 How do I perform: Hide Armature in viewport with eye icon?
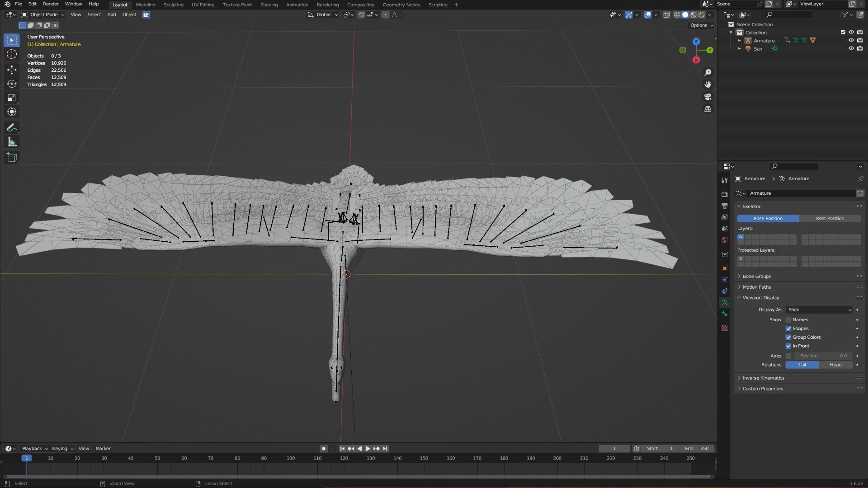coord(851,41)
